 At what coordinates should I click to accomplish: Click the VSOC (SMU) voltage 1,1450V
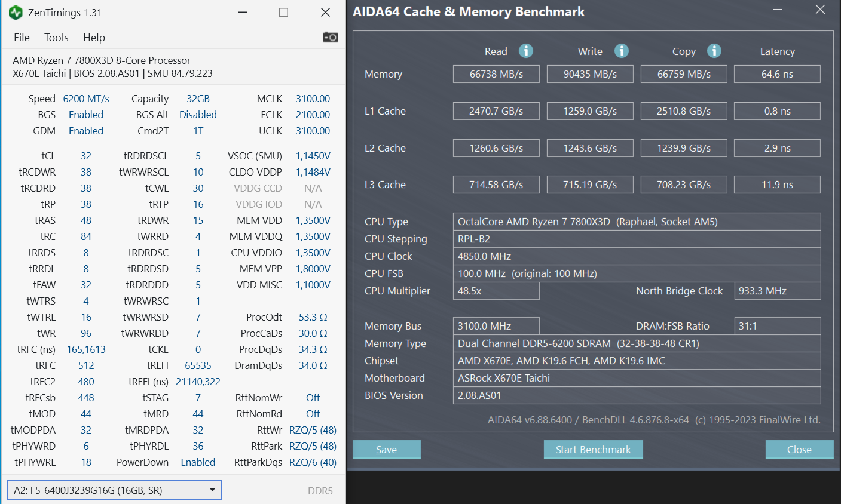coord(313,156)
